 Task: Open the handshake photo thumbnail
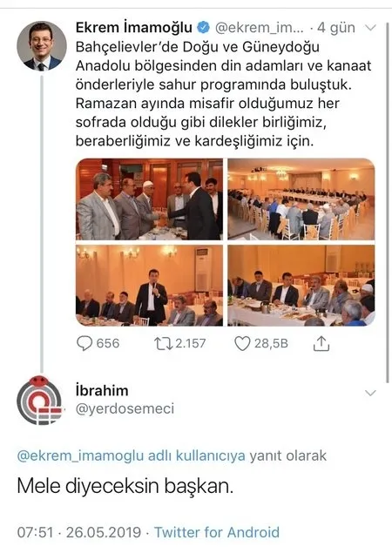pos(150,199)
